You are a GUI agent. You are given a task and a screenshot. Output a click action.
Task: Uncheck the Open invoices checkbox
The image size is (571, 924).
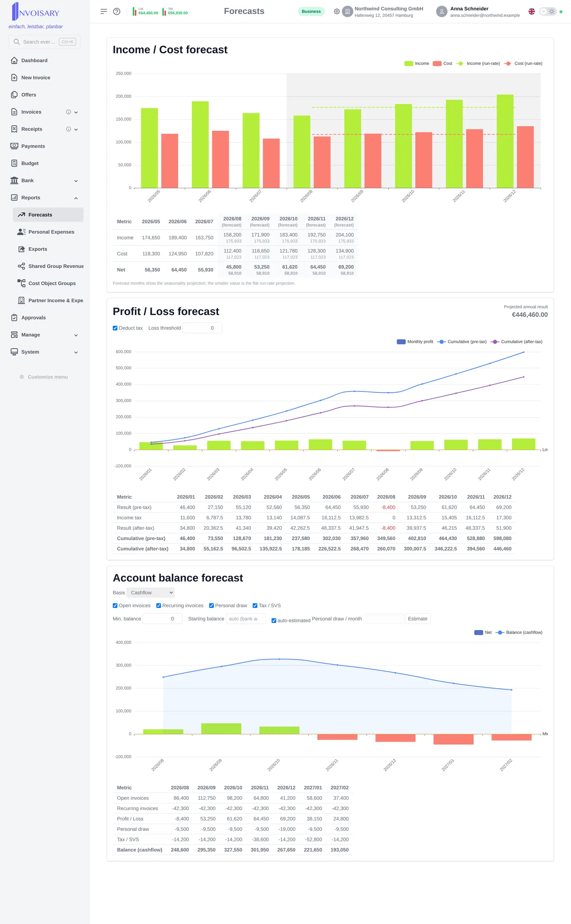115,605
